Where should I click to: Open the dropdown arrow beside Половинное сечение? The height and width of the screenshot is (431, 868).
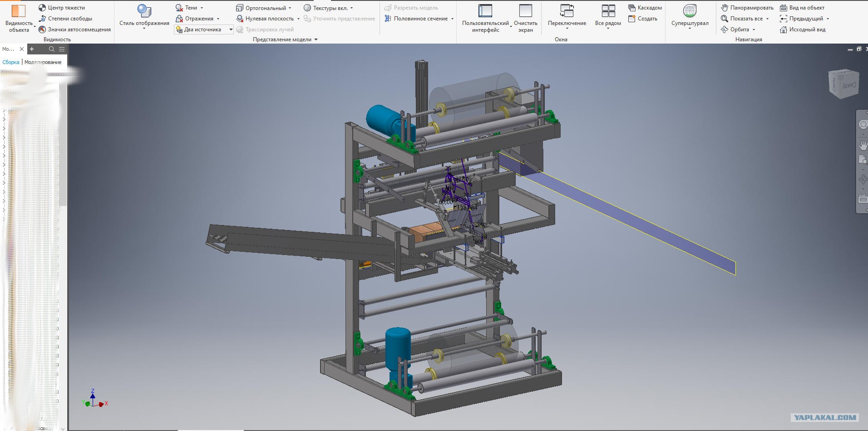tap(452, 19)
